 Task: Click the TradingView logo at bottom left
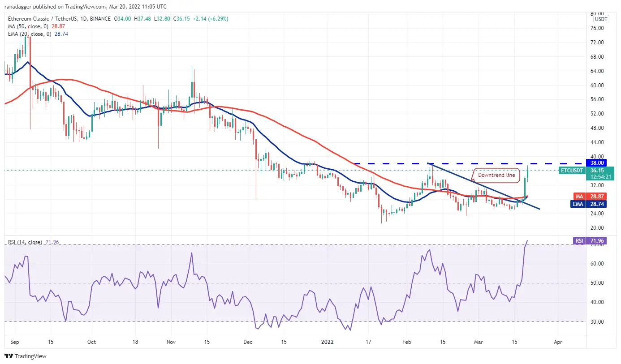[x=26, y=356]
